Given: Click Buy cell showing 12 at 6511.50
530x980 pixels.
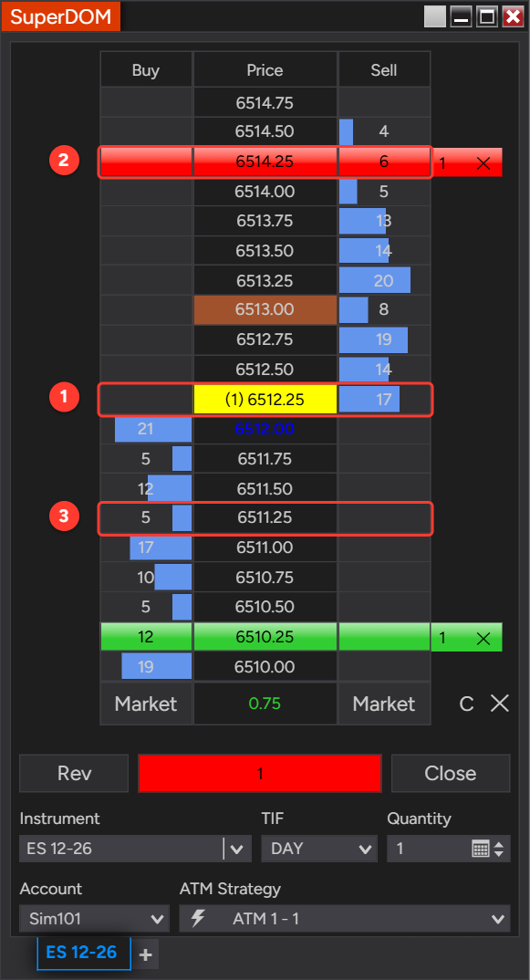Looking at the screenshot, I should 146,489.
